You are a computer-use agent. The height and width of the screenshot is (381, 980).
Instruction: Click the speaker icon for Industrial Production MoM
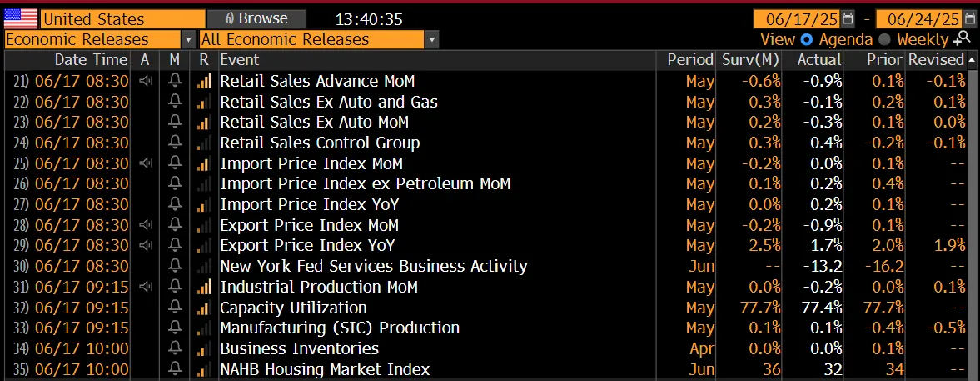146,287
